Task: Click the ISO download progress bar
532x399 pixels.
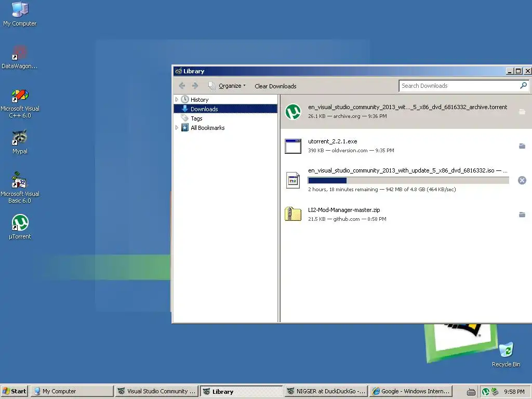Action: pyautogui.click(x=408, y=180)
